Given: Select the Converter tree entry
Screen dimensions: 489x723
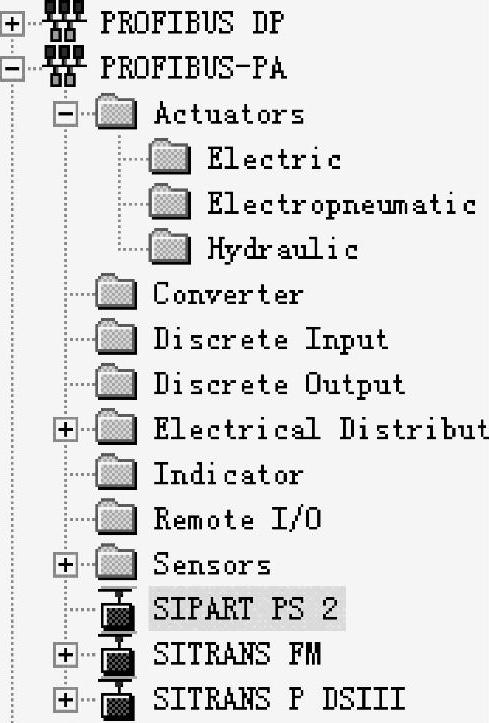Looking at the screenshot, I should (228, 293).
